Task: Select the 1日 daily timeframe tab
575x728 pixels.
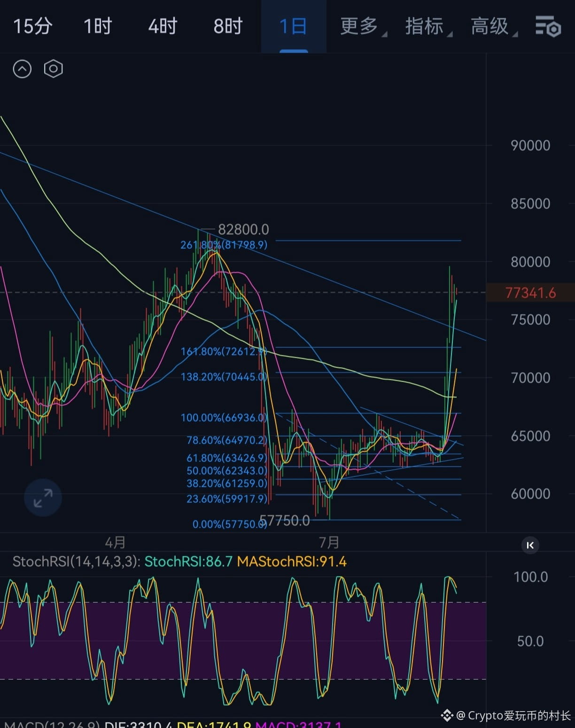Action: click(x=293, y=26)
